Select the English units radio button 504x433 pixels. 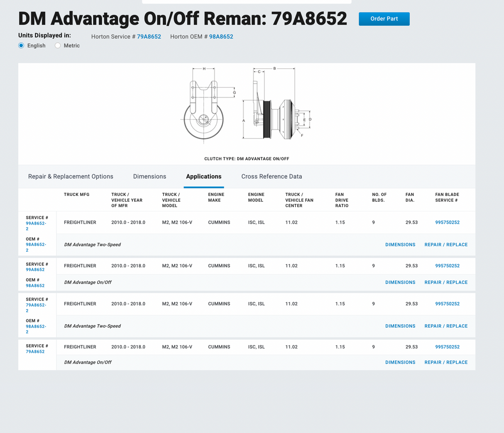click(x=22, y=46)
